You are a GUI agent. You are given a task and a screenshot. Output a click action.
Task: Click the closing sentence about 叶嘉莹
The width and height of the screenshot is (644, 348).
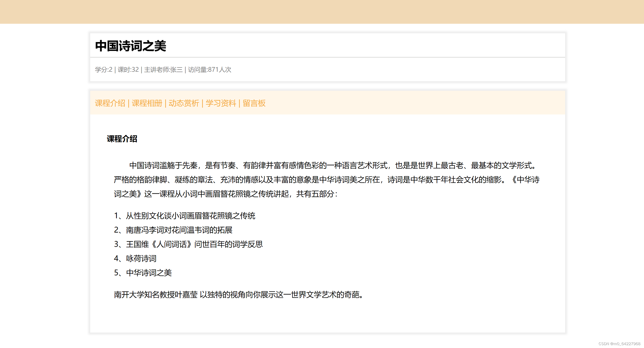coord(239,295)
